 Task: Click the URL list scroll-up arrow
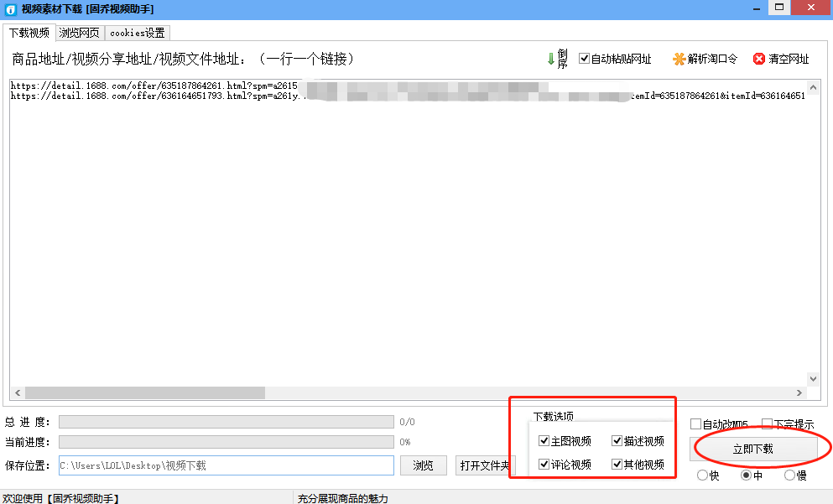coord(814,86)
